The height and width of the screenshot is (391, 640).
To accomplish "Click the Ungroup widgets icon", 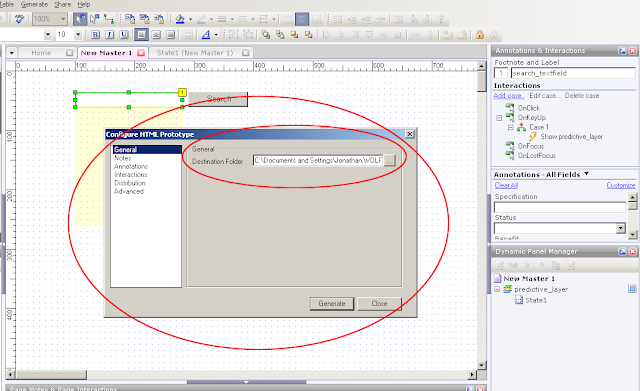I will (248, 35).
